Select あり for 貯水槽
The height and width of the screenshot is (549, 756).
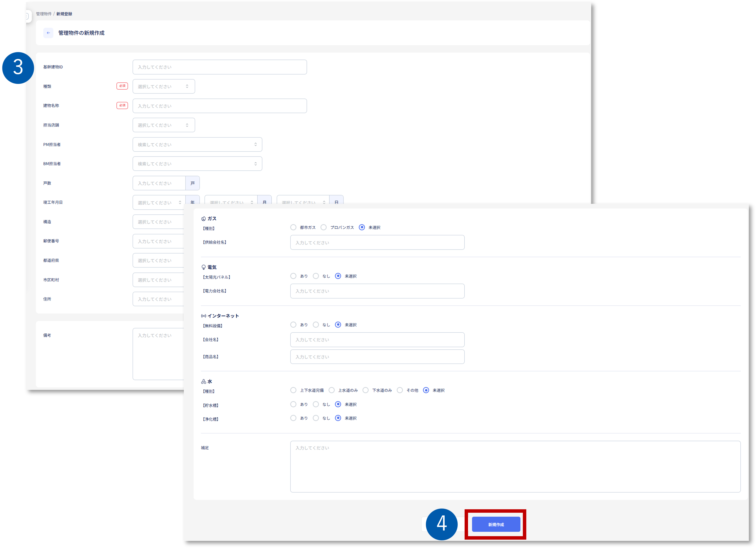click(293, 404)
